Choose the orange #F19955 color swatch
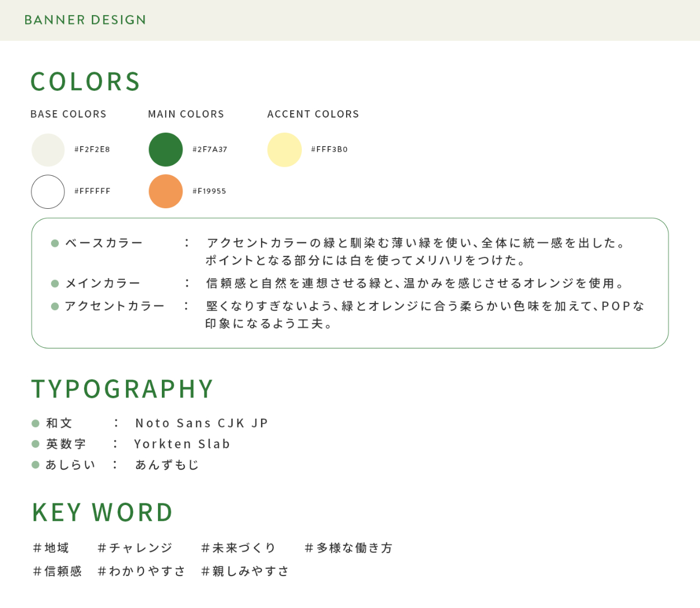 [166, 191]
